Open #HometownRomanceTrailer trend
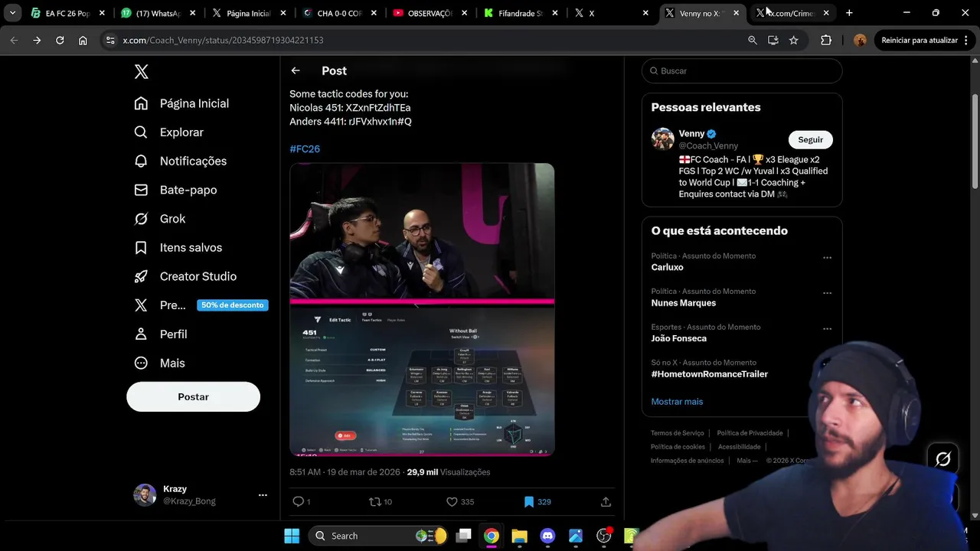The image size is (980, 551). (x=709, y=374)
